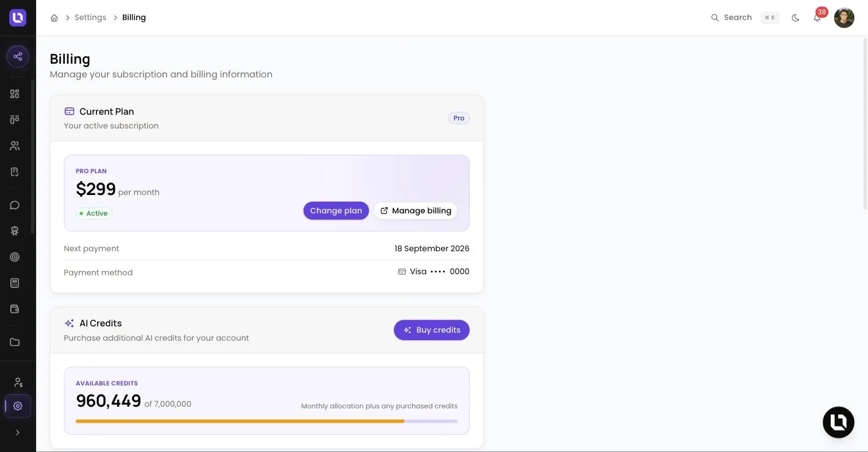Image resolution: width=868 pixels, height=452 pixels.
Task: Click the Buy credits button
Action: pyautogui.click(x=432, y=330)
